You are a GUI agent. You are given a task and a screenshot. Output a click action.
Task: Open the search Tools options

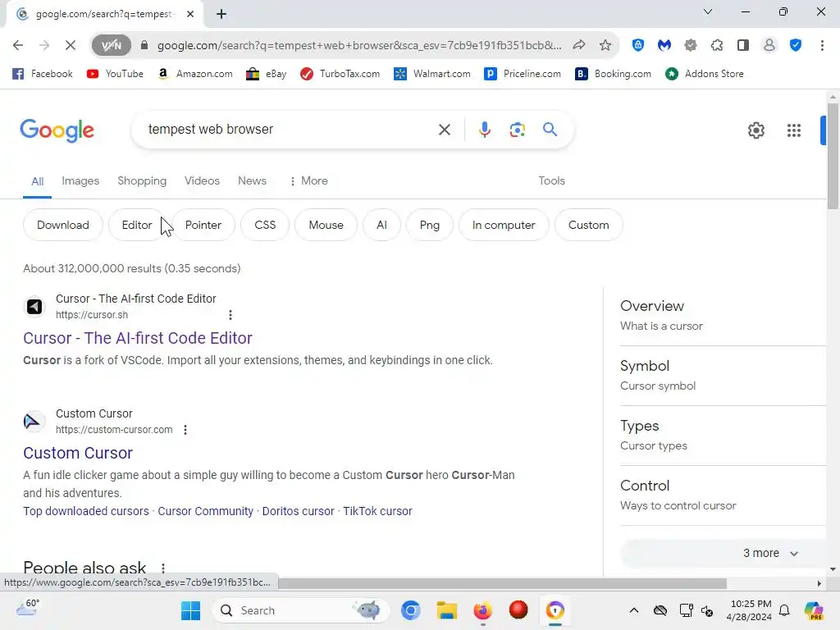551,181
